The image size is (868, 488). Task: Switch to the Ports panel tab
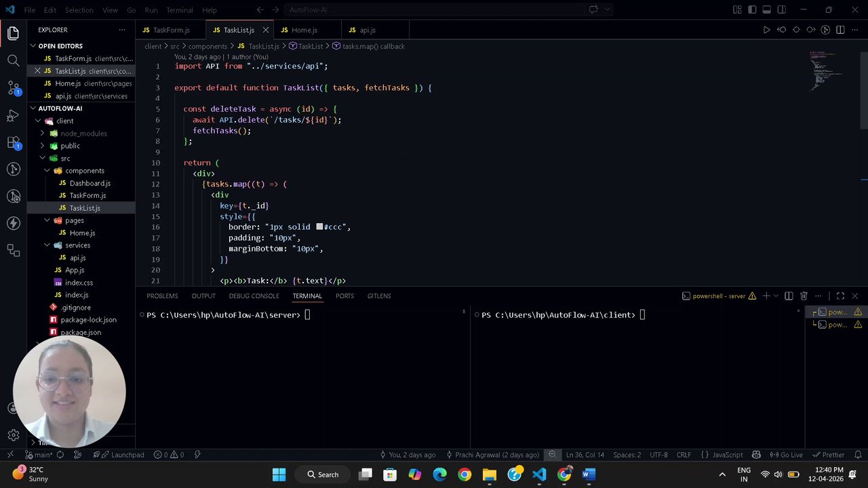(x=344, y=296)
